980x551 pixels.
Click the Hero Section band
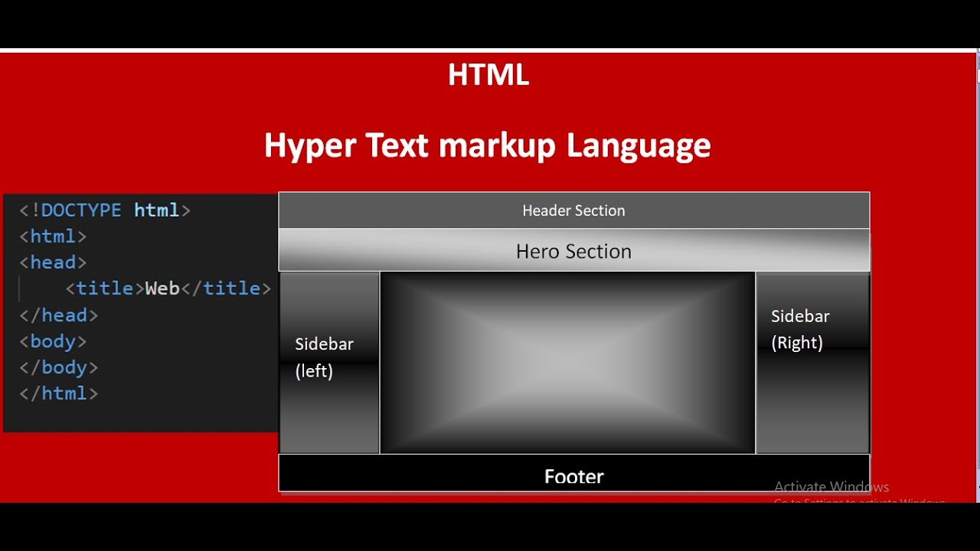[x=574, y=251]
